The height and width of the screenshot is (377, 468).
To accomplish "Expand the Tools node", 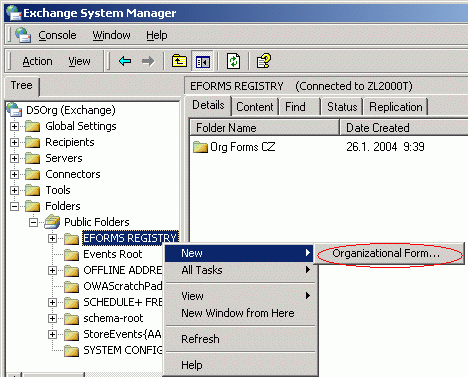I will click(x=14, y=190).
